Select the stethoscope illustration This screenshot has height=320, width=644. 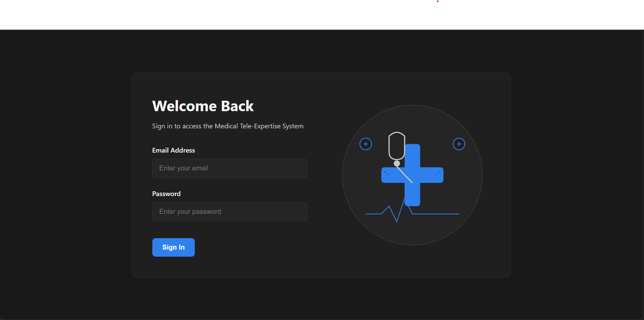pos(397,147)
